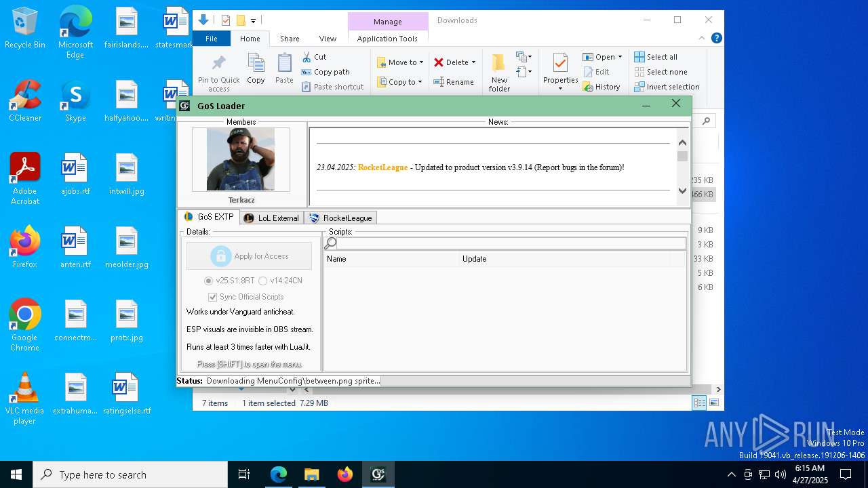Image resolution: width=868 pixels, height=488 pixels.
Task: Show hidden system tray icons
Action: point(731,474)
